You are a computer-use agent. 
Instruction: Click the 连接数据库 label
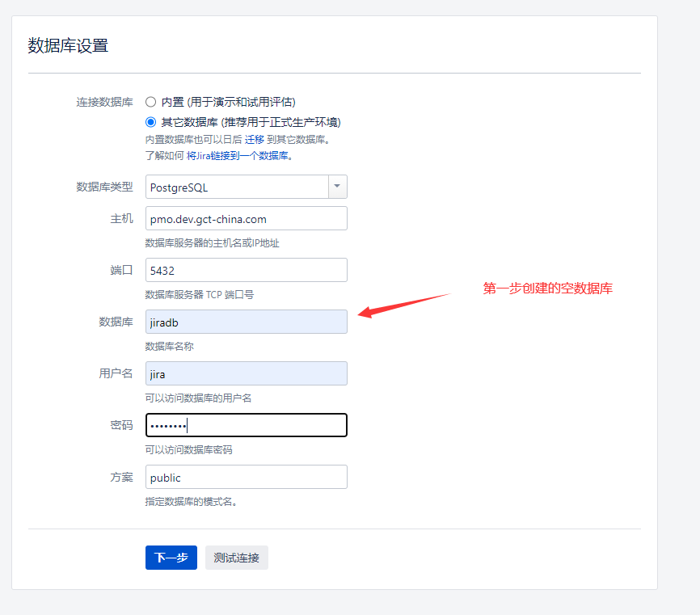(104, 102)
